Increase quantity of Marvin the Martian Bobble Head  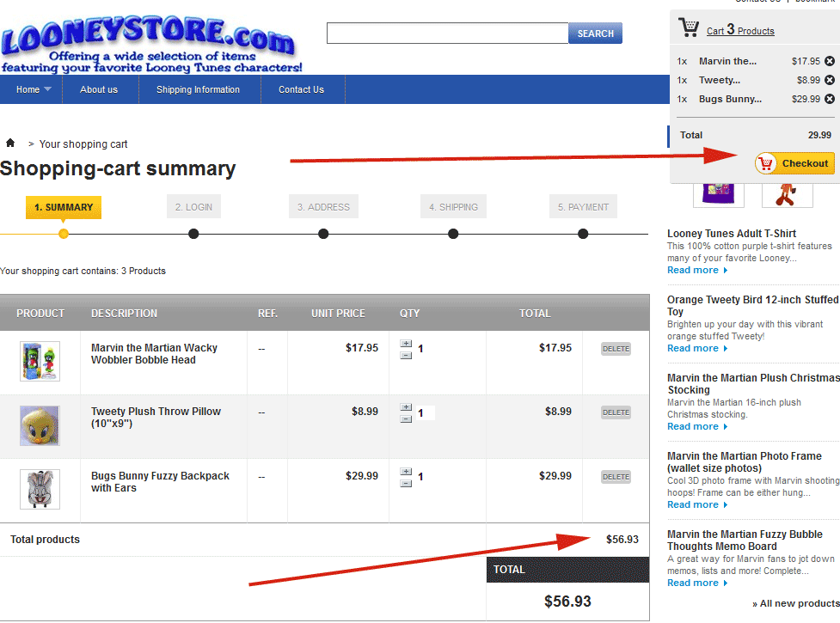click(406, 344)
